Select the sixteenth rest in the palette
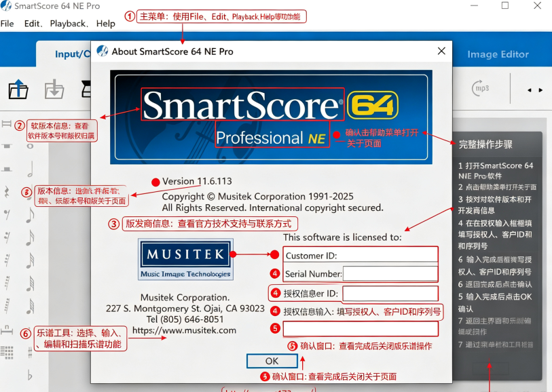This screenshot has height=392, width=552. pos(6,237)
